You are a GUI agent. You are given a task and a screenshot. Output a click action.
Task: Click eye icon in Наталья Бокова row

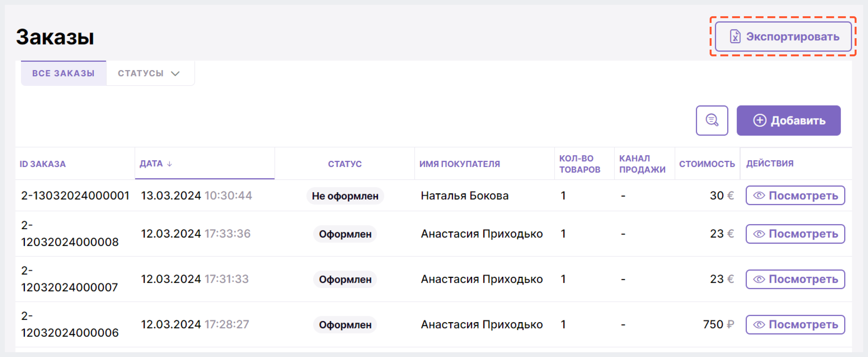coord(759,196)
